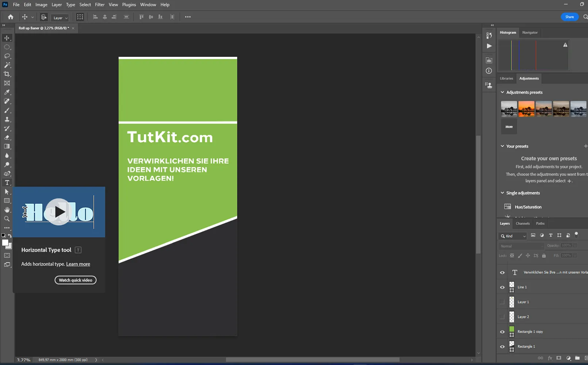Play the Horizontal Type tool video
The image size is (588, 365).
[59, 212]
